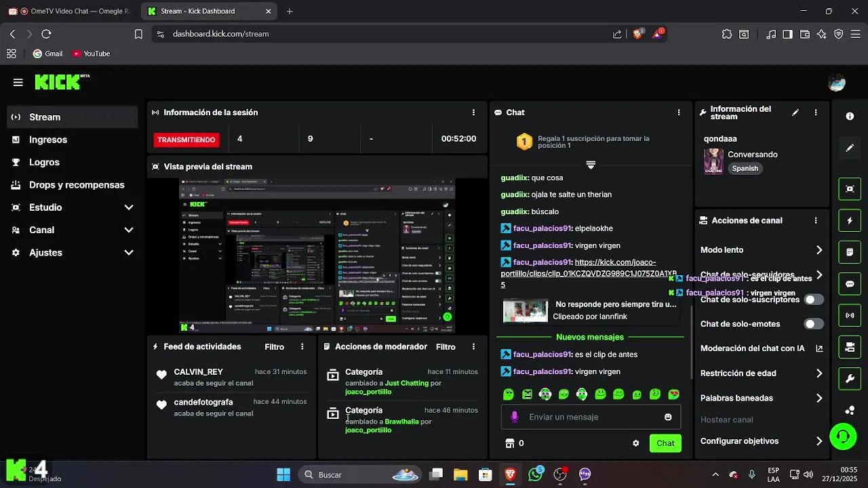Open the Windows Start menu
Image resolution: width=868 pixels, height=488 pixels.
click(x=283, y=474)
